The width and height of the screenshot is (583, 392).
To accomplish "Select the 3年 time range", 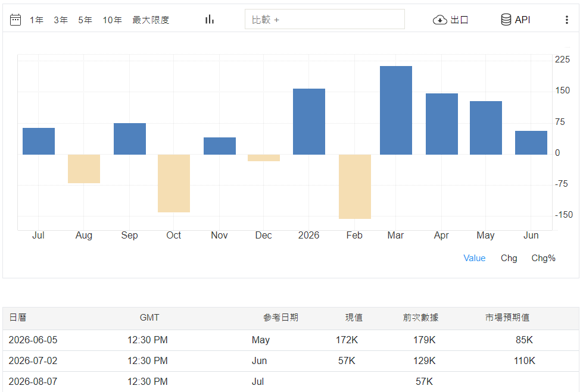I will pyautogui.click(x=61, y=20).
